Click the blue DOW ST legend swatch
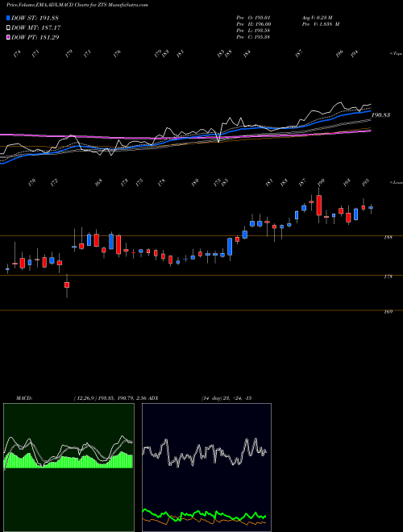Screen dimensions: 403x532 pos(9,19)
